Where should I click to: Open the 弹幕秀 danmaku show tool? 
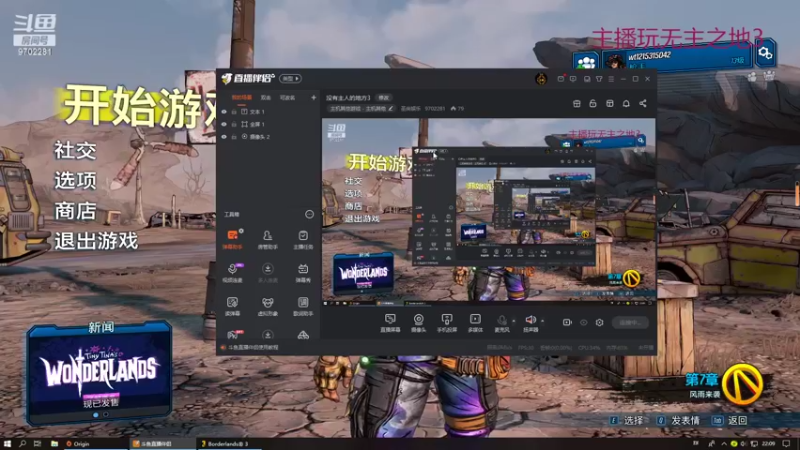pyautogui.click(x=303, y=273)
